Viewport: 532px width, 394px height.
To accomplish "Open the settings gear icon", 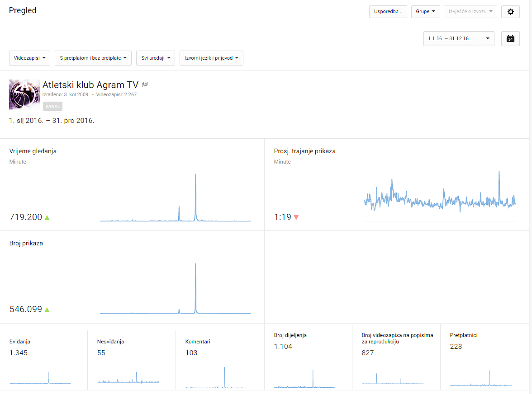I will pyautogui.click(x=510, y=12).
